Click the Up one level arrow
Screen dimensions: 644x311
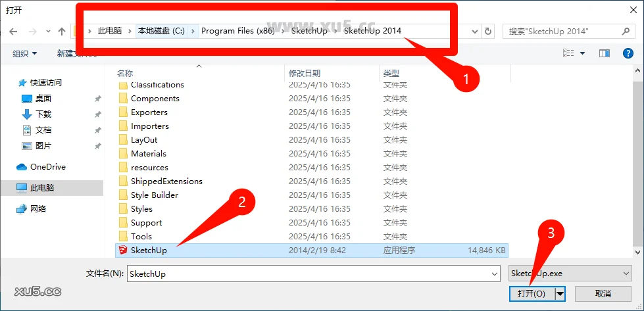[62, 31]
